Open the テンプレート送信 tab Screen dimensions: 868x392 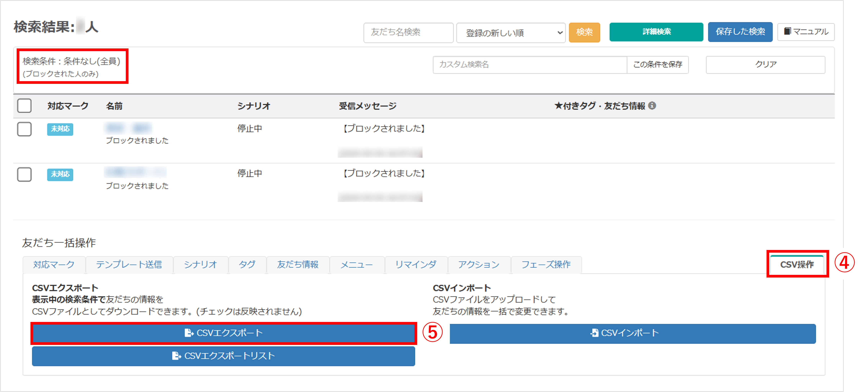point(129,264)
